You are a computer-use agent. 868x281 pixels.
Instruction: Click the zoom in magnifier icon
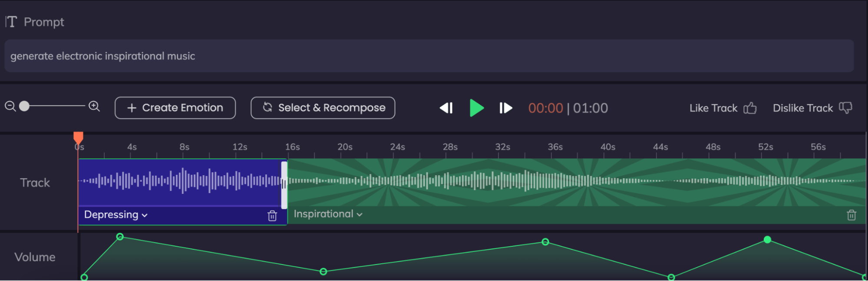94,106
